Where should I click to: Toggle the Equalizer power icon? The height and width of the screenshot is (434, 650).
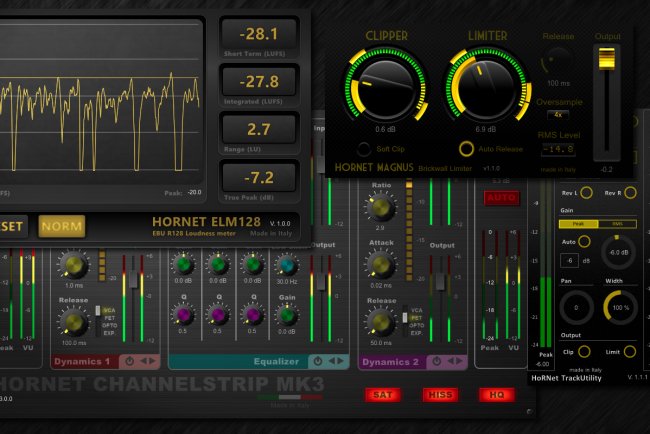pyautogui.click(x=318, y=361)
